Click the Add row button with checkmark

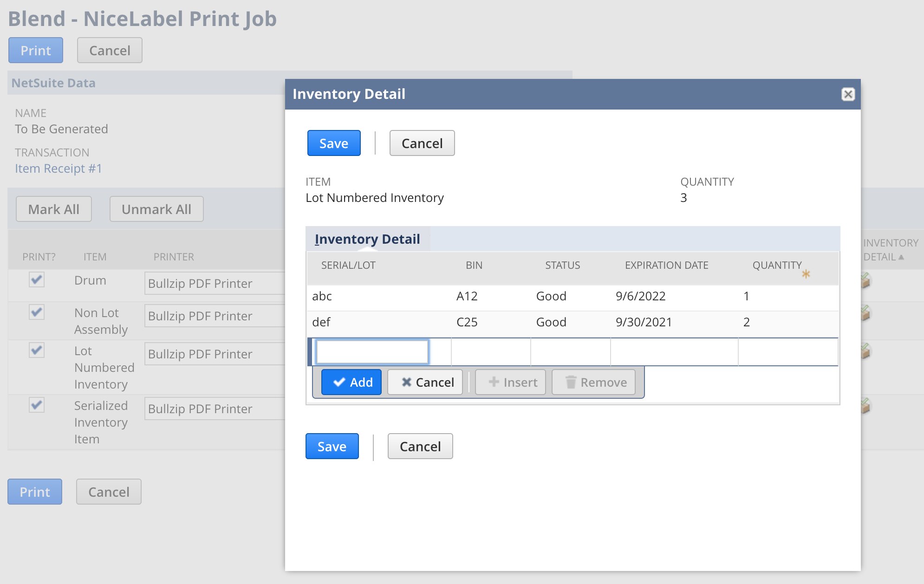tap(351, 382)
